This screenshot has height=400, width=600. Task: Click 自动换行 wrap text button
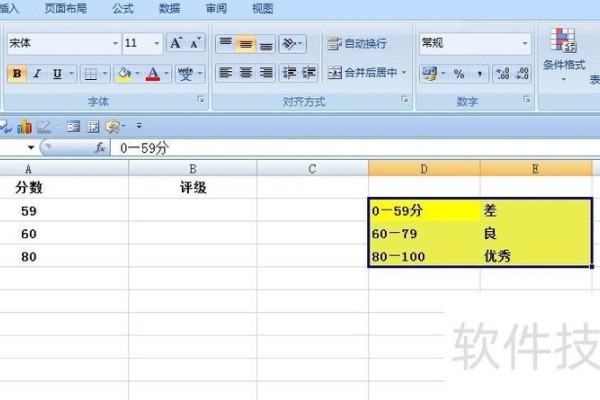point(357,43)
